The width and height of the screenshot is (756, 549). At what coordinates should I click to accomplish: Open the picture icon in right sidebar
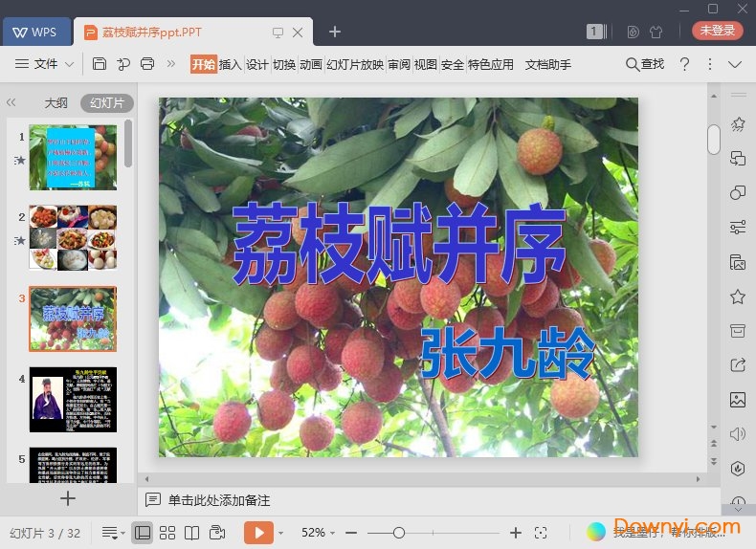(738, 400)
